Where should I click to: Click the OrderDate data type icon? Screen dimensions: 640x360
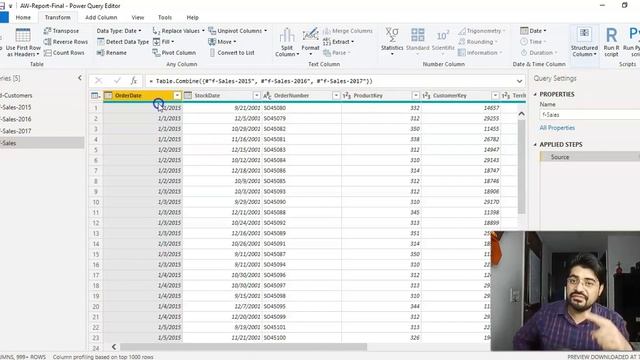(108, 96)
